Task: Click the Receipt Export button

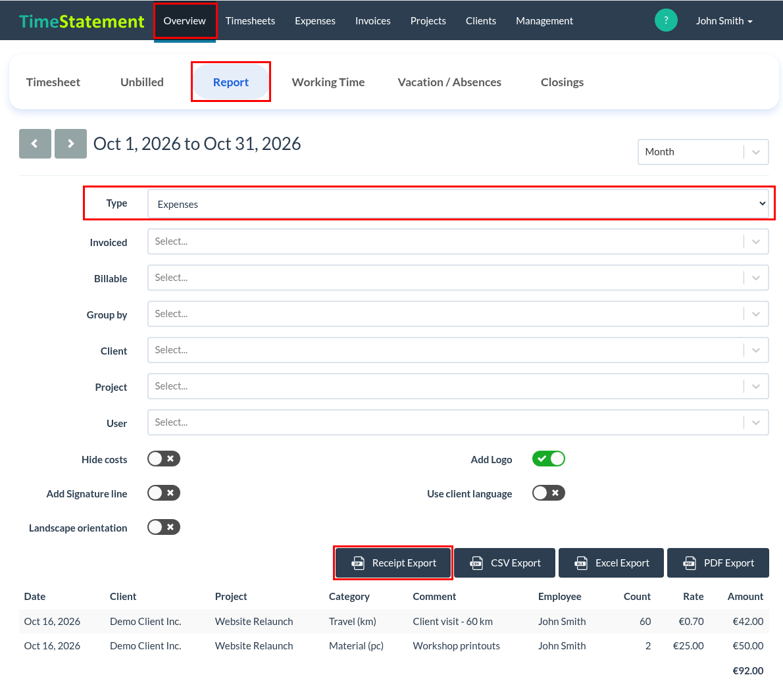Action: tap(393, 562)
